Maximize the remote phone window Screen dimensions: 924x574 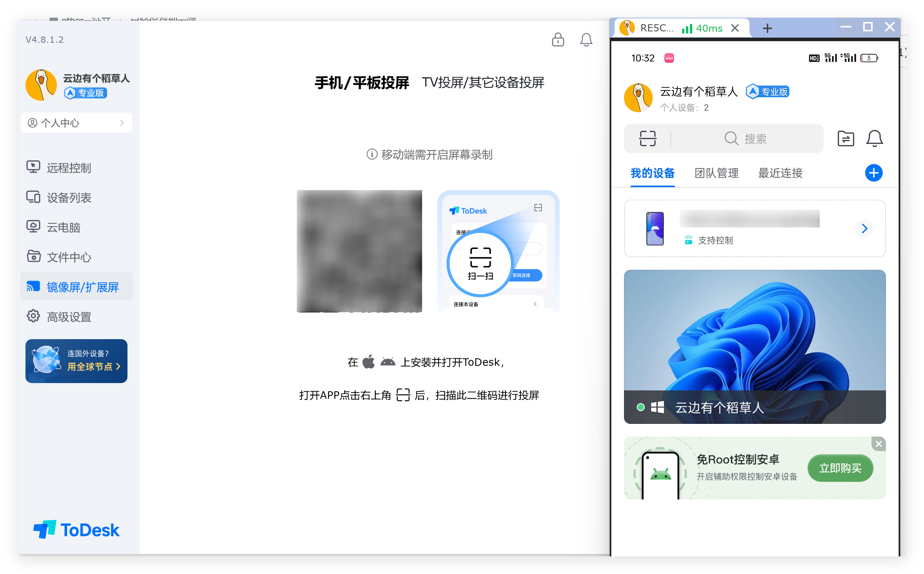pos(868,27)
